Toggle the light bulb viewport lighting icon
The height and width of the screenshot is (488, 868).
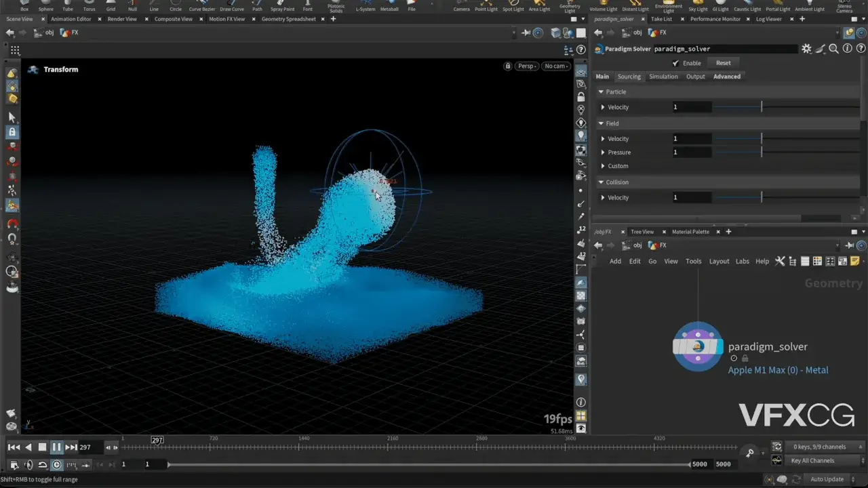tap(581, 136)
